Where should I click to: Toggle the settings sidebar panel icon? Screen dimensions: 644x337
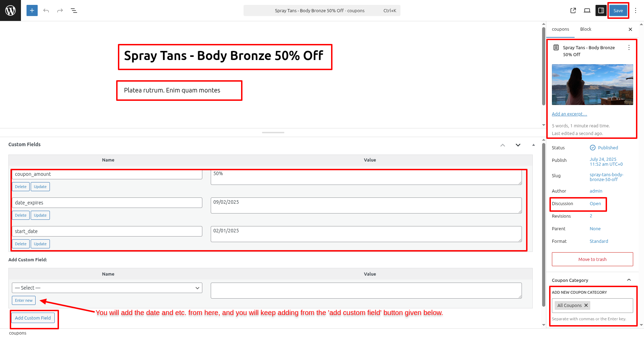[601, 10]
